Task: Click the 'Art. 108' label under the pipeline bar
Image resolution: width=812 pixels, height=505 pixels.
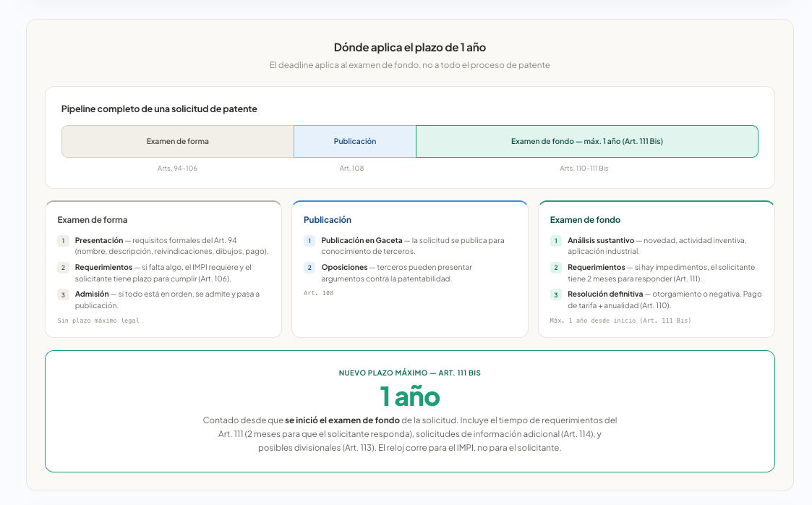Action: click(x=351, y=169)
